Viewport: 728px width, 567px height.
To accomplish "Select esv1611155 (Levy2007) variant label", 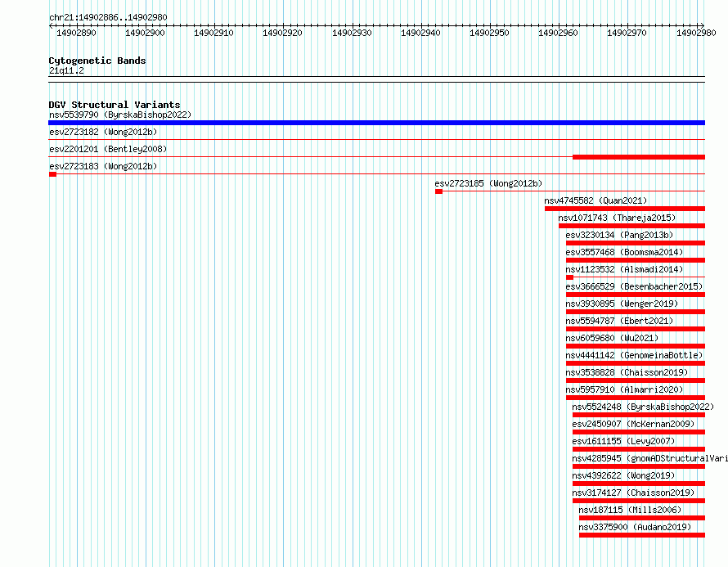I will coord(623,441).
